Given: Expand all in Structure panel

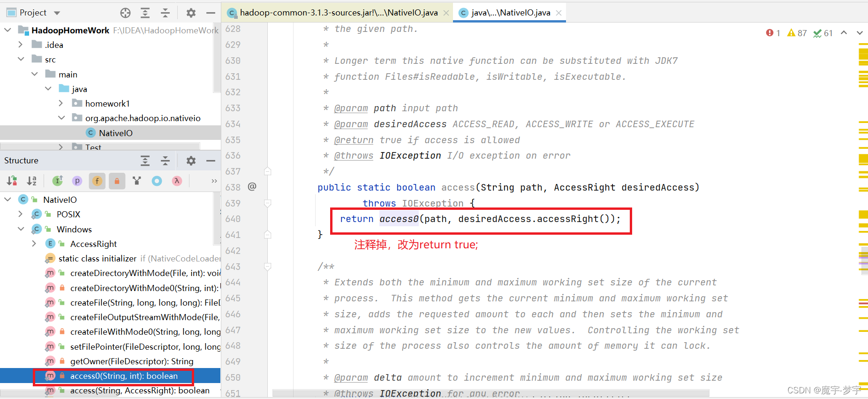Looking at the screenshot, I should tap(145, 161).
